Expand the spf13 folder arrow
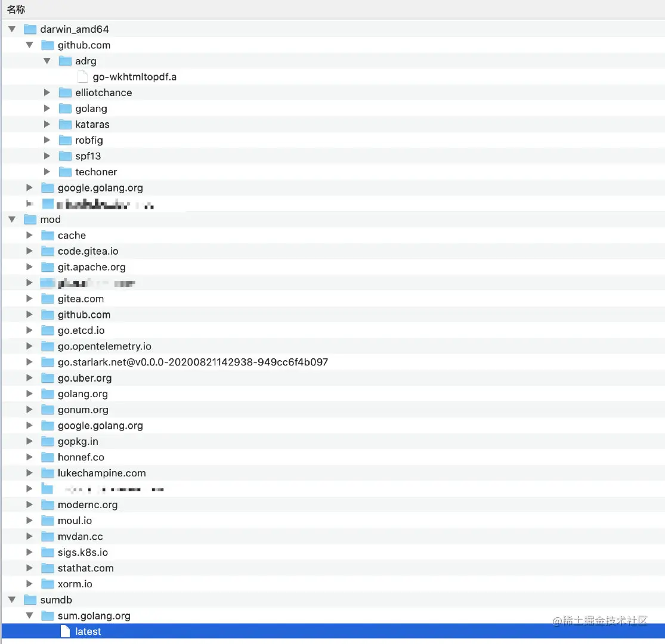 pos(47,156)
